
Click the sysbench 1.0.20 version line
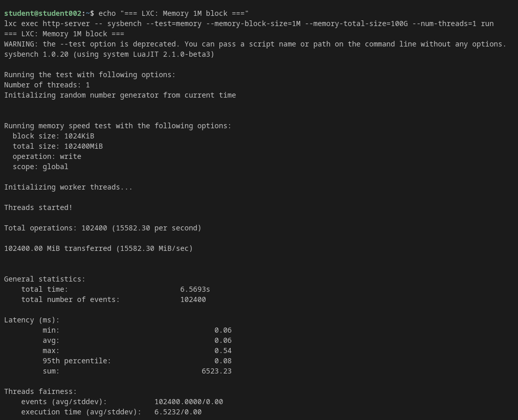pos(109,55)
